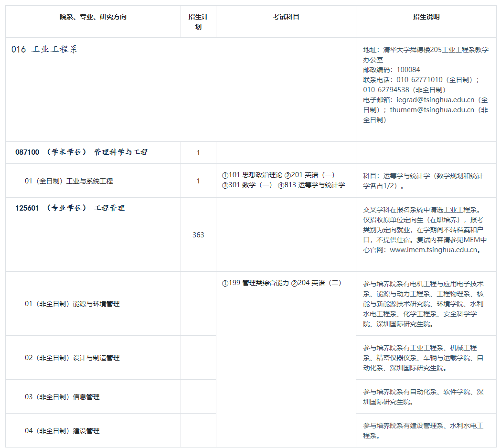Click 03(非全日制)信息管理 direction
The height and width of the screenshot is (448, 501).
click(62, 397)
